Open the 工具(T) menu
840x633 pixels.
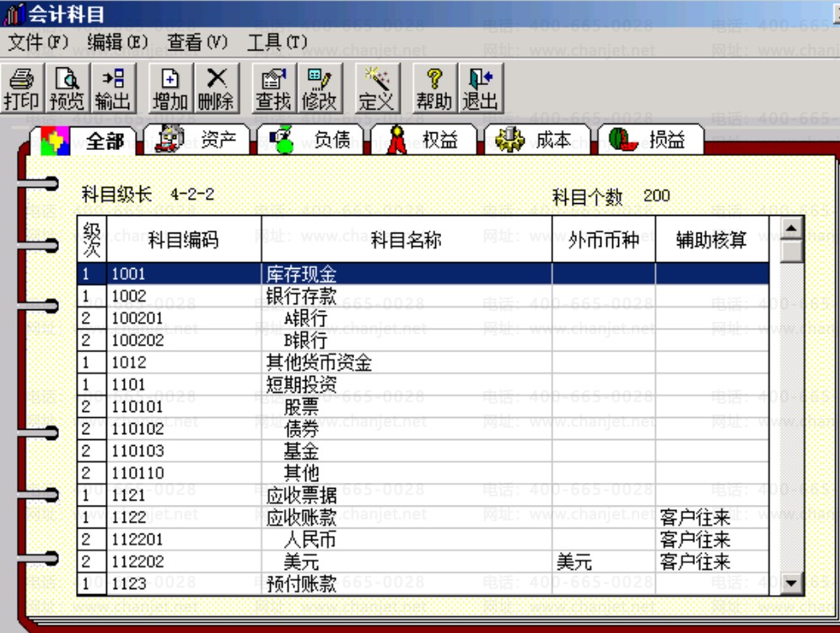[x=277, y=42]
